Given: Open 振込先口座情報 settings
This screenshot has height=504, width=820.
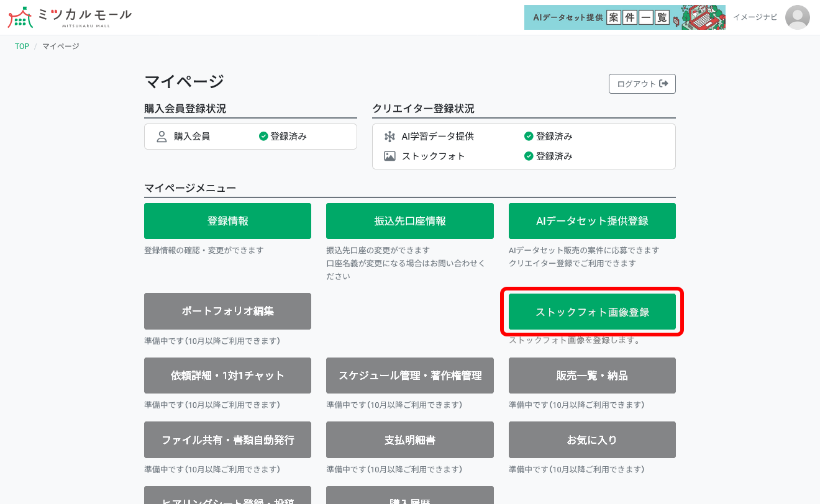Looking at the screenshot, I should click(410, 220).
